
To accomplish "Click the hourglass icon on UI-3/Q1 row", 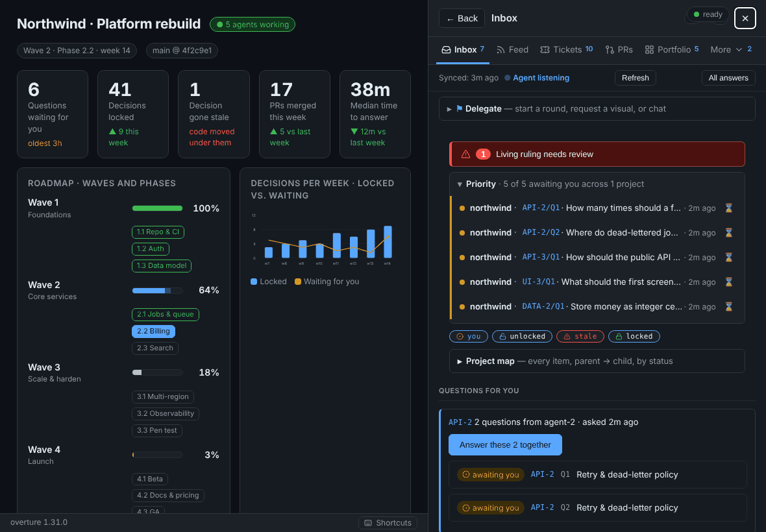I will 728,282.
